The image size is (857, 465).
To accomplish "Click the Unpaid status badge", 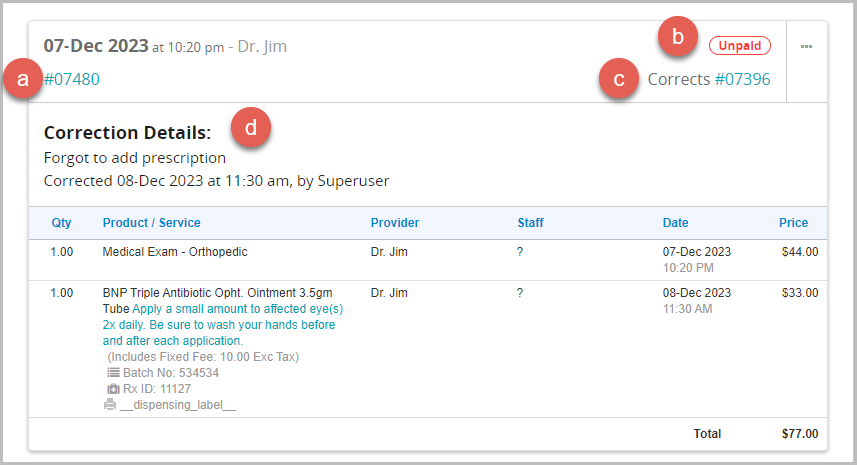I will click(x=740, y=46).
